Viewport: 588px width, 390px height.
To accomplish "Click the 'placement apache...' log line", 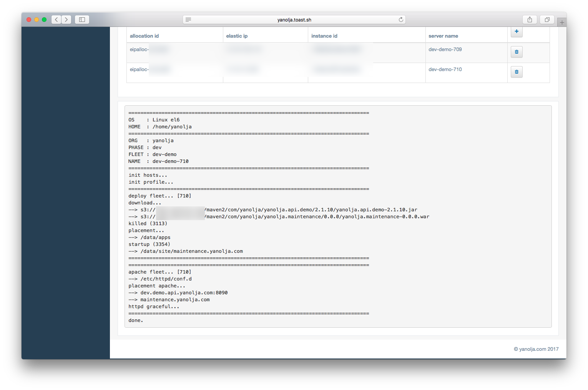I will [x=157, y=286].
